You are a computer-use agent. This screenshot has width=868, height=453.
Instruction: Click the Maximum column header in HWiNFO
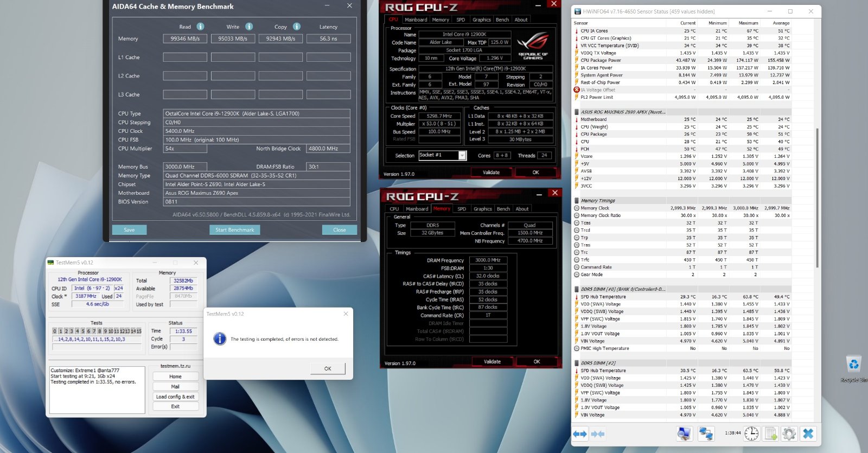748,23
